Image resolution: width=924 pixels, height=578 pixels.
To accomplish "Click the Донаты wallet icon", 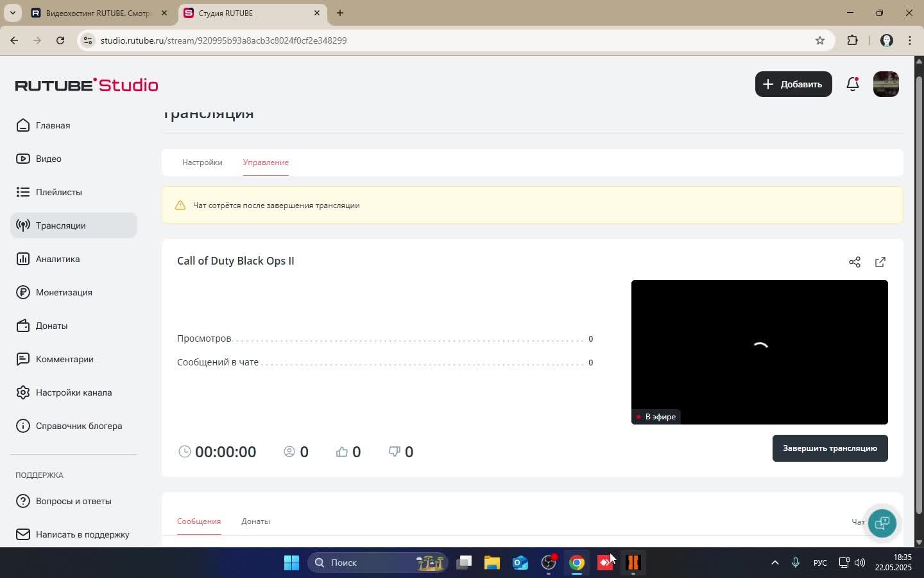I will tap(23, 326).
